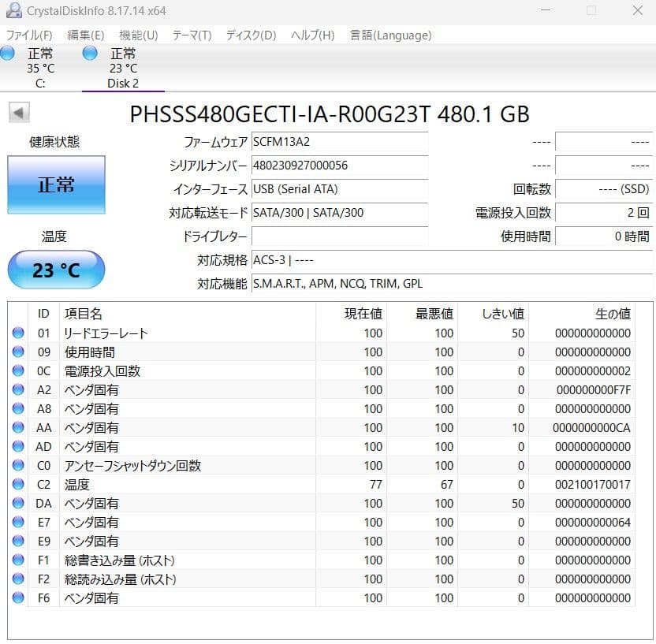Screen dimensions: 656x644
Task: Select the 総読み込み量 (ホスト) row name
Action: (x=120, y=579)
